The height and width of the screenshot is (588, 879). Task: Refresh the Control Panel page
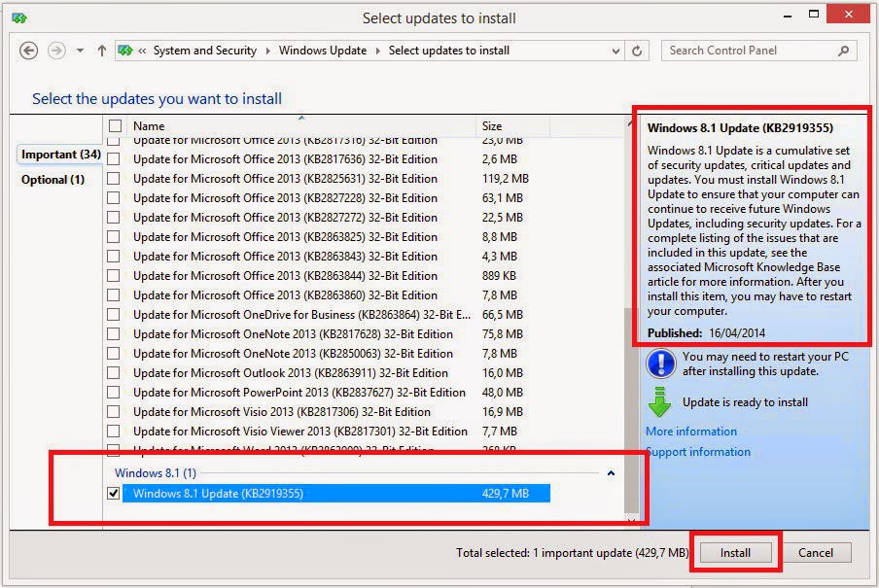(x=637, y=51)
